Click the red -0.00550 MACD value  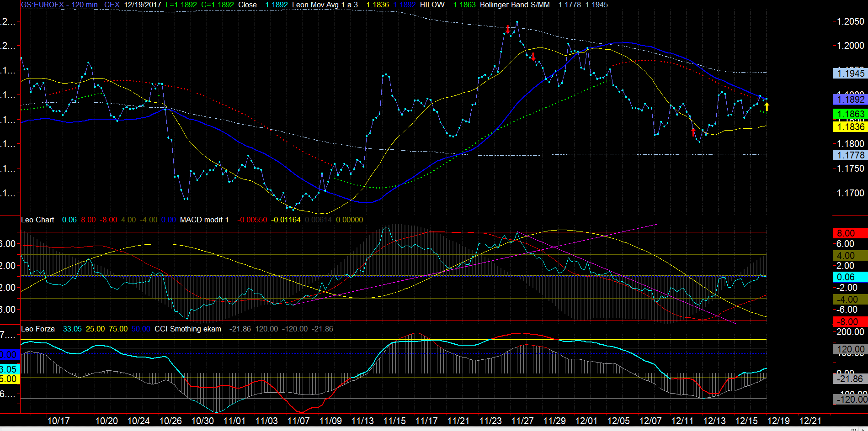tap(252, 220)
